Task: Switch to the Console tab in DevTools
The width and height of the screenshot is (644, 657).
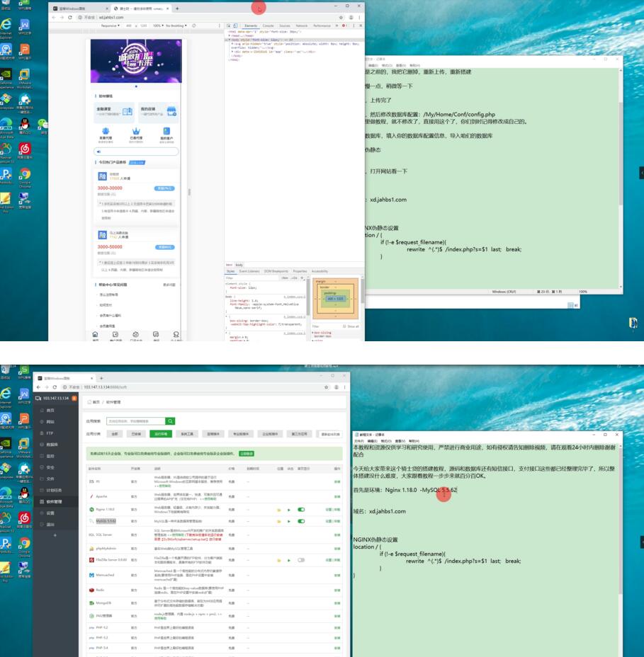Action: point(269,25)
